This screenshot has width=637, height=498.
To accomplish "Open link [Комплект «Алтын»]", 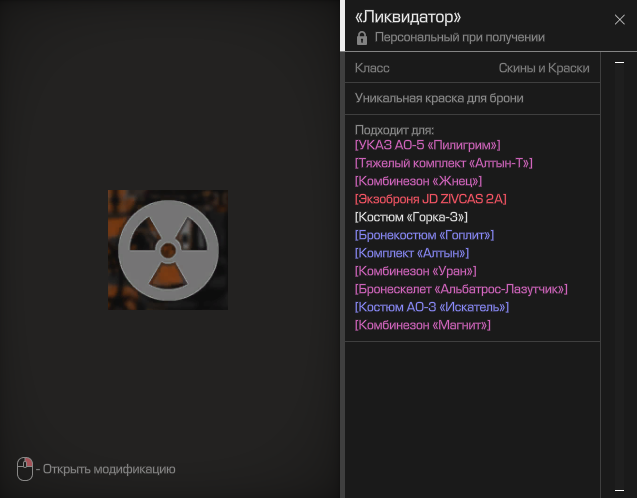I will tap(412, 253).
